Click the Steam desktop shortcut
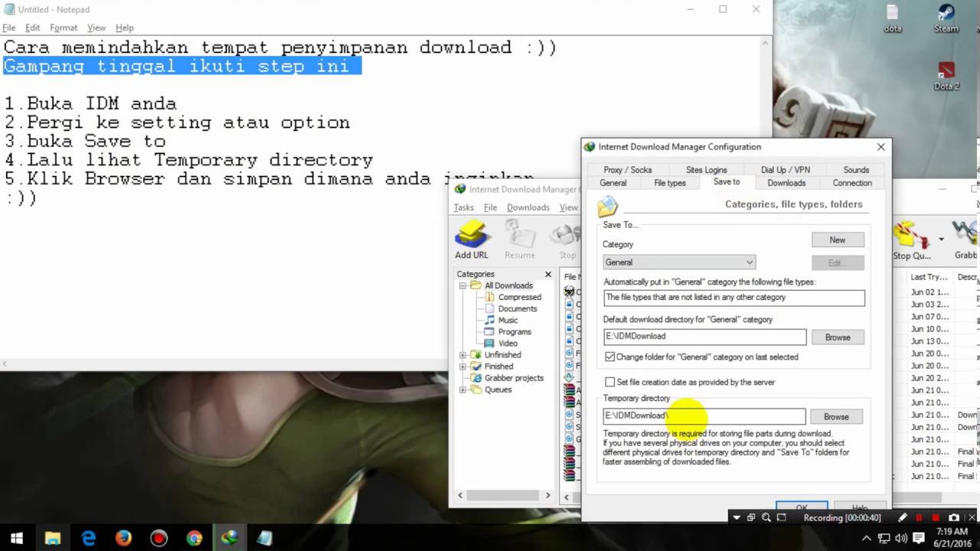 coord(946,18)
